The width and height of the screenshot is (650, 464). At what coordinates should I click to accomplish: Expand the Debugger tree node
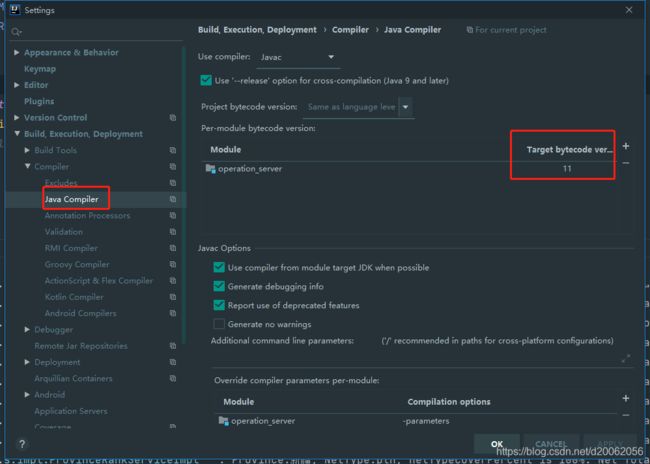[x=27, y=329]
